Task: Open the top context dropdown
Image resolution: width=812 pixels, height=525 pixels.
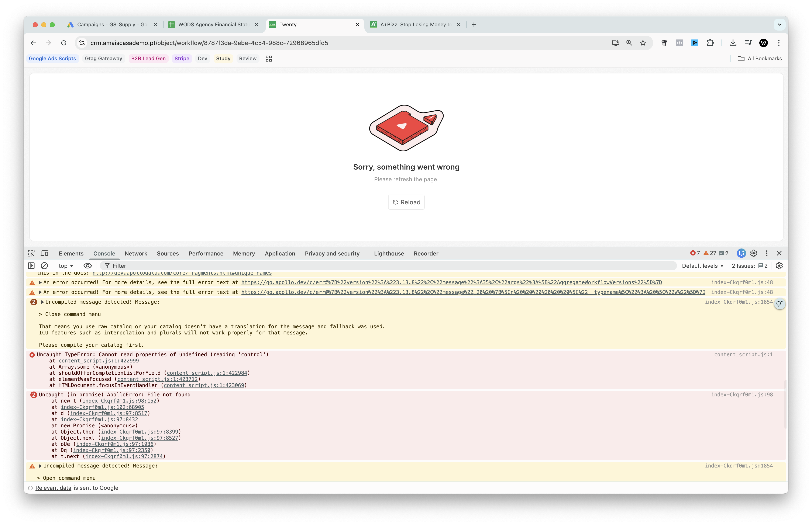Action: pos(66,265)
